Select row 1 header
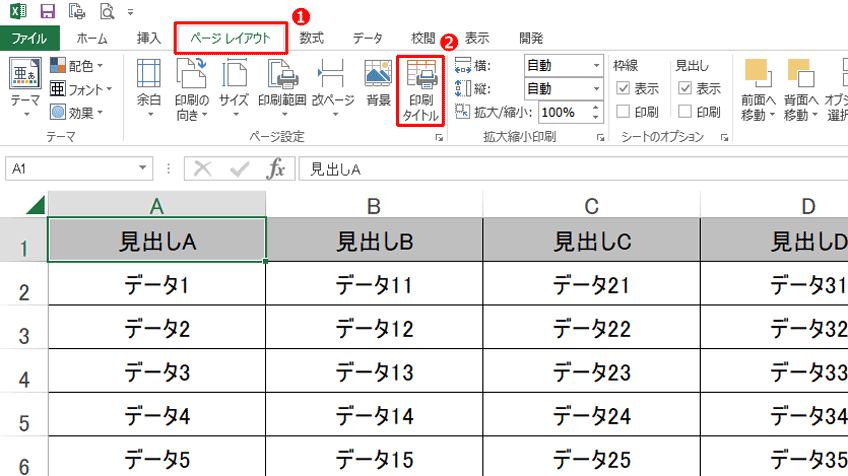Screen dimensions: 848x476 tap(24, 242)
